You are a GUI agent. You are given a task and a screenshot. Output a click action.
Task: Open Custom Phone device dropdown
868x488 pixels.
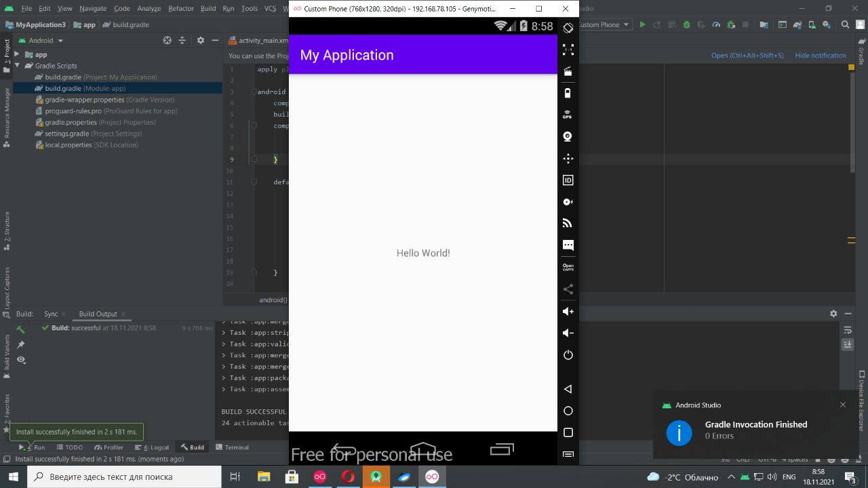point(604,25)
